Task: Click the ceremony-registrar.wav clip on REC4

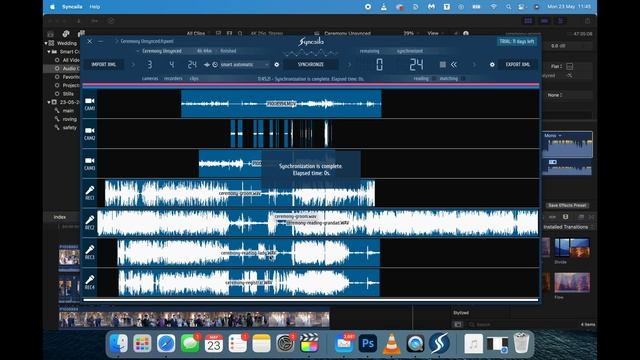Action: tap(249, 282)
